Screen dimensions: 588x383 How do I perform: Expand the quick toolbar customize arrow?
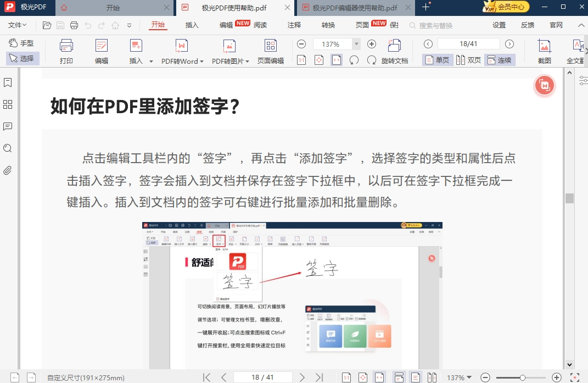coord(129,25)
